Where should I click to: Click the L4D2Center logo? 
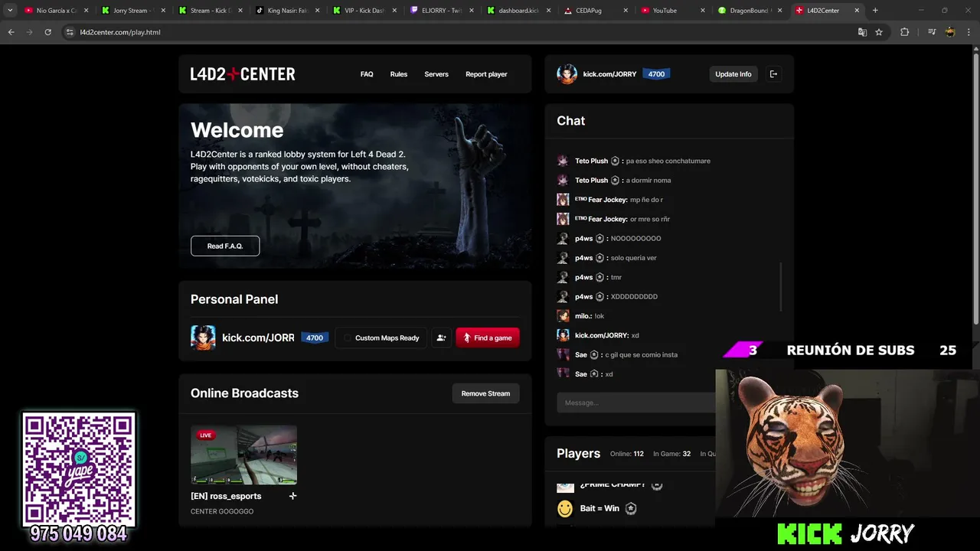click(x=243, y=74)
